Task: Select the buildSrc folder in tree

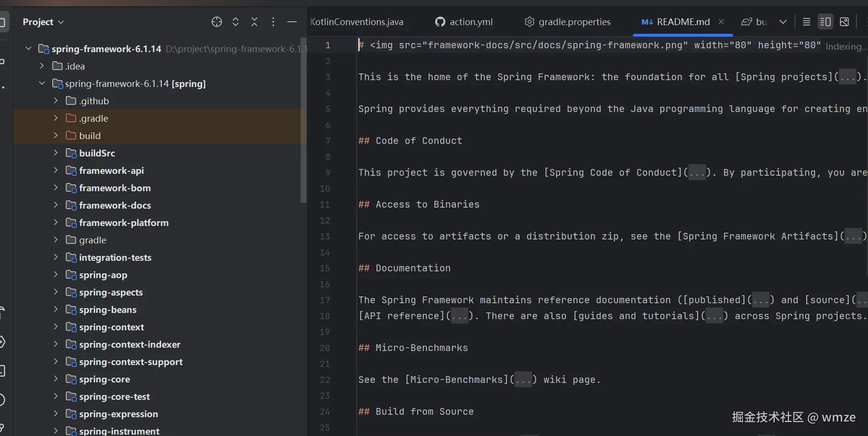Action: (x=97, y=153)
